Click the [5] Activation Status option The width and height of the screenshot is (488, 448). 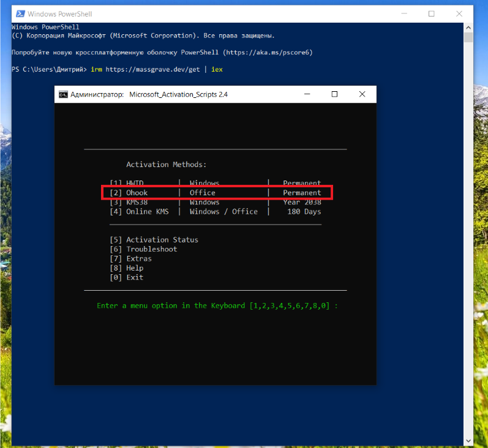154,240
